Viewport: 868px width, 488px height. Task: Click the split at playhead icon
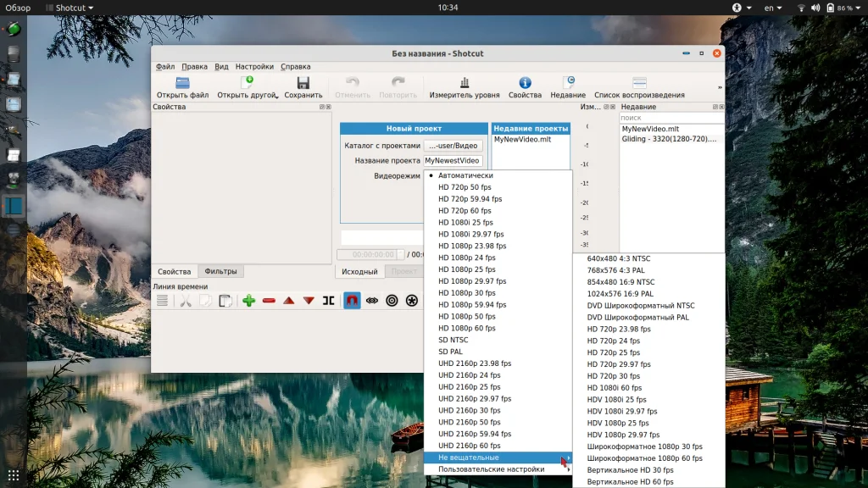(x=328, y=301)
